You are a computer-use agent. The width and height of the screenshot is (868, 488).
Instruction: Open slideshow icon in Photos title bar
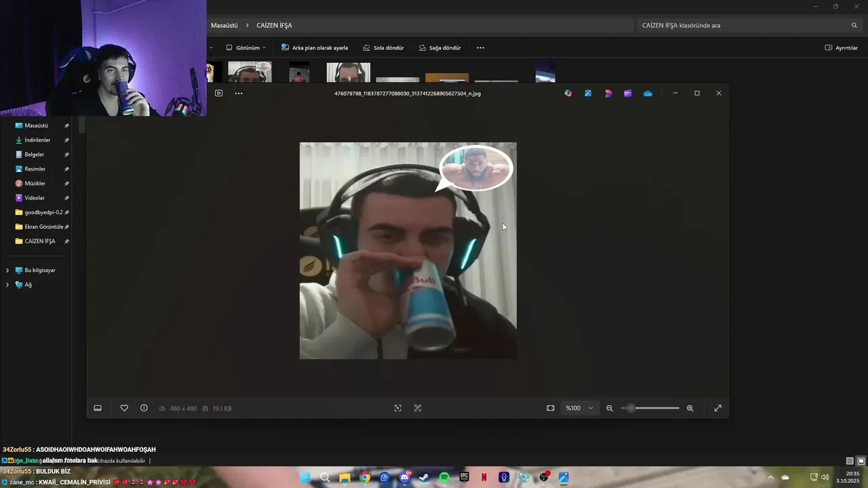[x=218, y=93]
